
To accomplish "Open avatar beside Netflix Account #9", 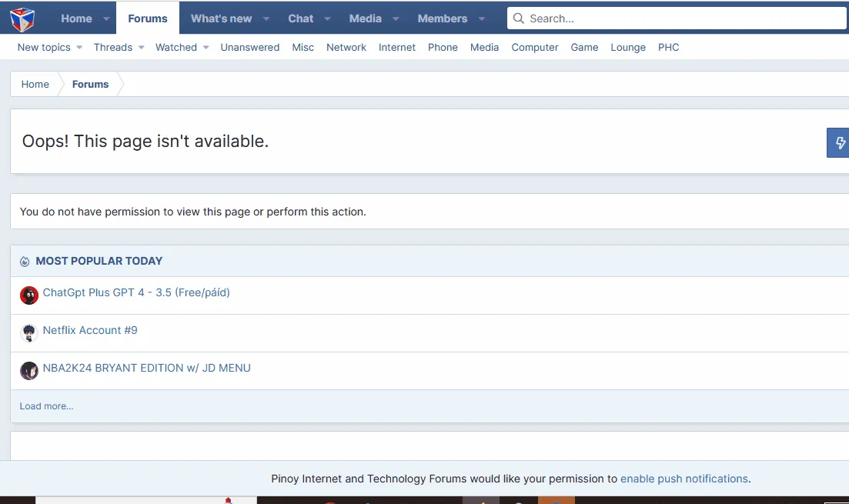I will click(x=29, y=333).
